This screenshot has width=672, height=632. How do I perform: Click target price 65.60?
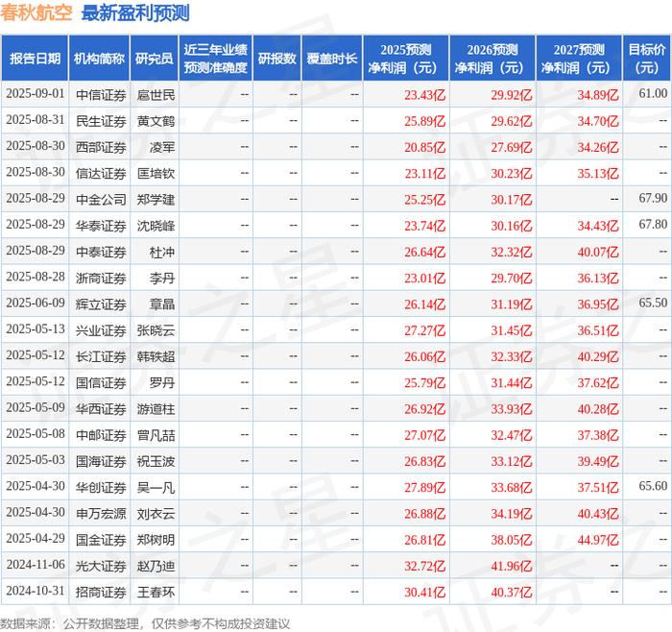(x=653, y=486)
